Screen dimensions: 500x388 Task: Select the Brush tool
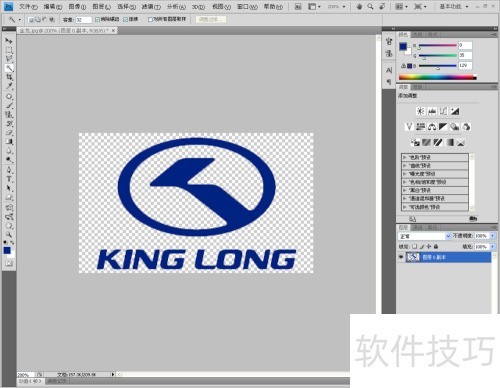[x=9, y=106]
